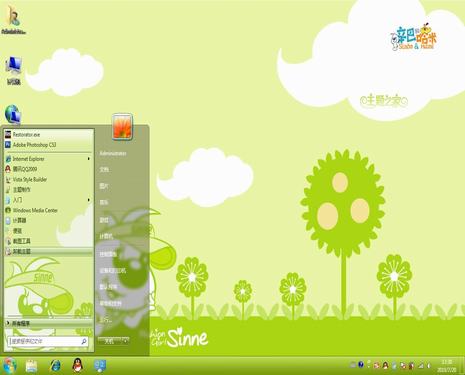The height and width of the screenshot is (375, 465).
Task: Open Internet Explorer taskbar icon
Action: coord(55,366)
